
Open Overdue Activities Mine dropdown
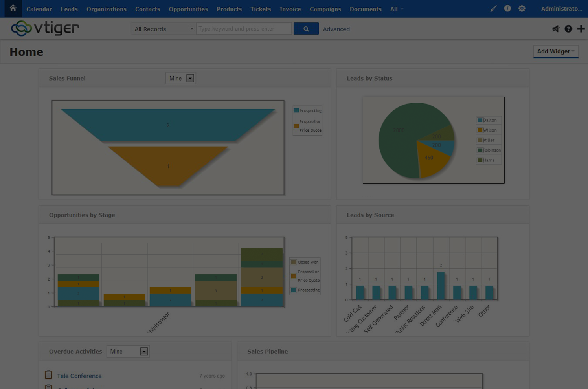point(128,351)
